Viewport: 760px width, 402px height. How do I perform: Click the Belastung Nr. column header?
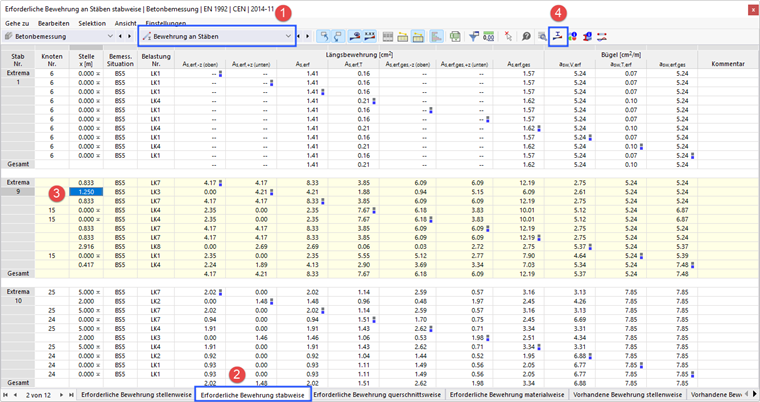pyautogui.click(x=156, y=60)
